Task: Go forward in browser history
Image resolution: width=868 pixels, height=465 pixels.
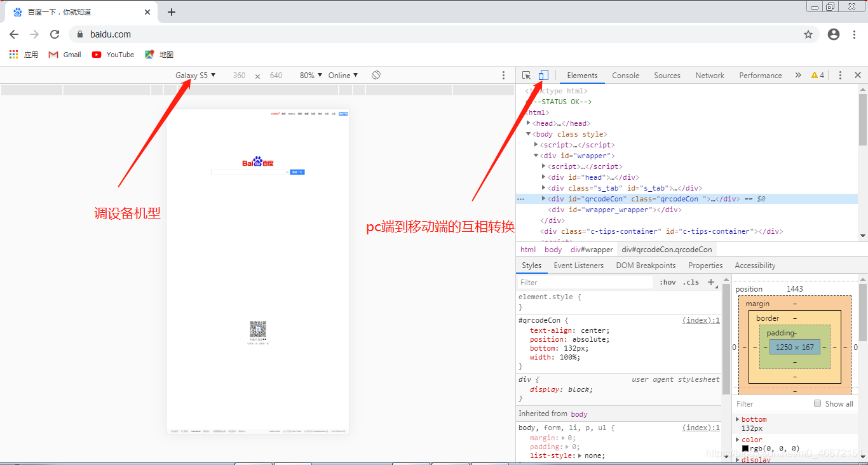Action: coord(34,34)
